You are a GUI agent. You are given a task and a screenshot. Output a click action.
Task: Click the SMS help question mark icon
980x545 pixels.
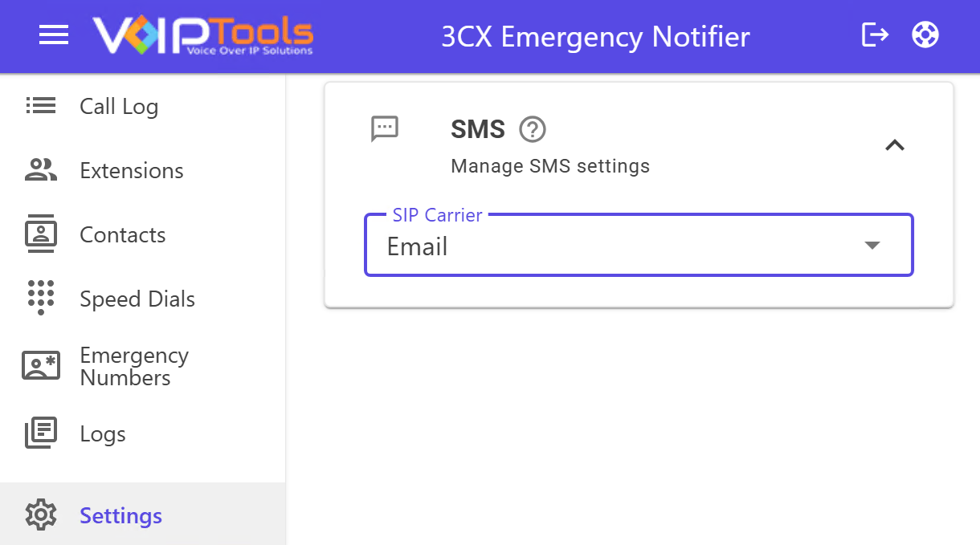[x=532, y=129]
